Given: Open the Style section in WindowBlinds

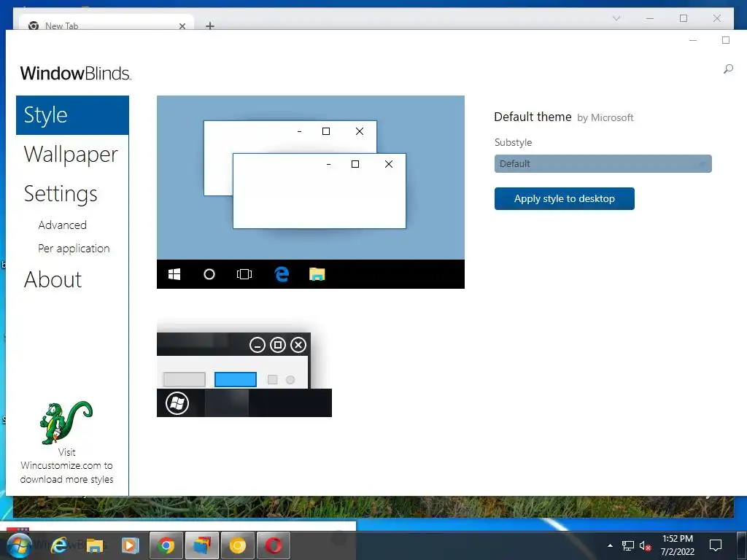Looking at the screenshot, I should (x=72, y=115).
